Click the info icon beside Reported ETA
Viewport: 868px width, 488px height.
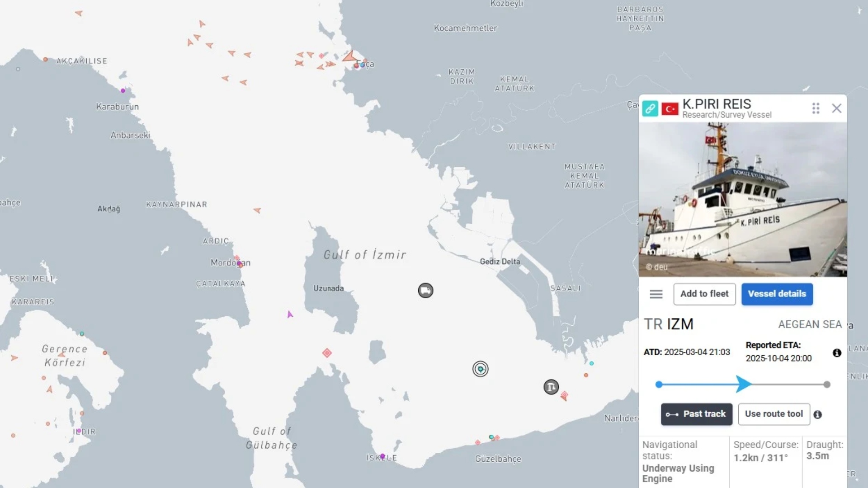(837, 353)
